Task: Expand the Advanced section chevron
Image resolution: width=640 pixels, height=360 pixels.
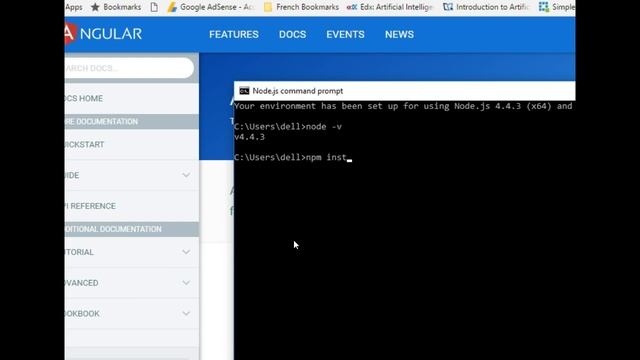Action: coord(186,283)
